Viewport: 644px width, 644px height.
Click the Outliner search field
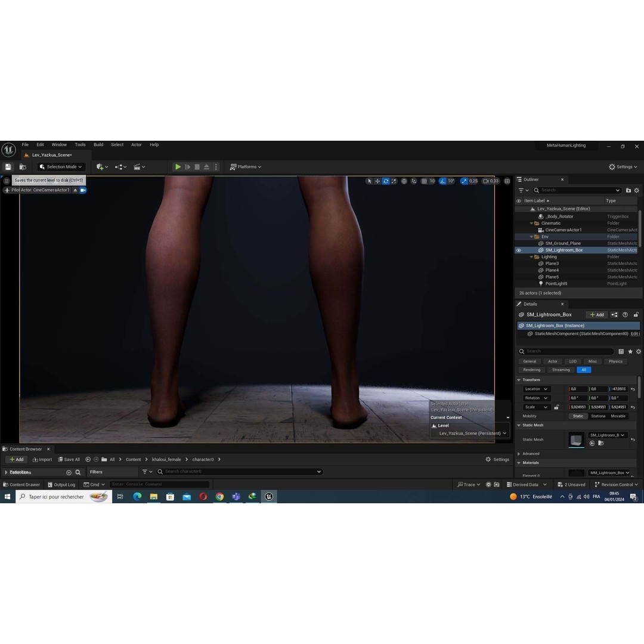(577, 190)
